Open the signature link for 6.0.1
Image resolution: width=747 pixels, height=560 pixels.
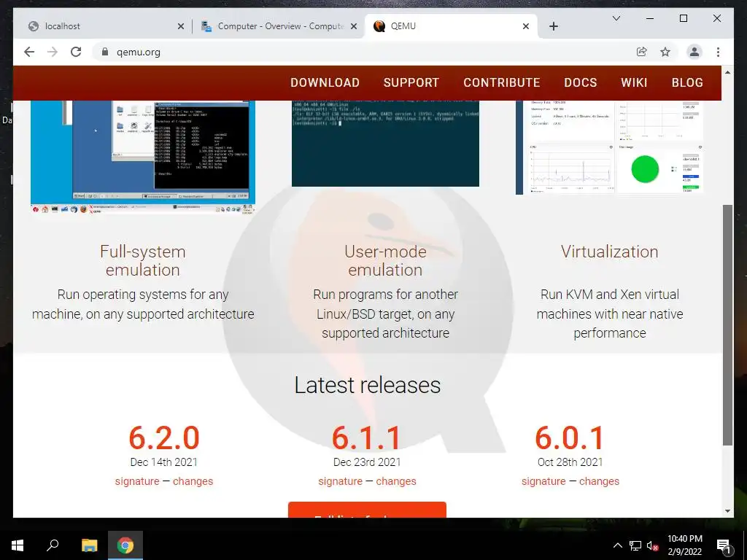point(543,481)
